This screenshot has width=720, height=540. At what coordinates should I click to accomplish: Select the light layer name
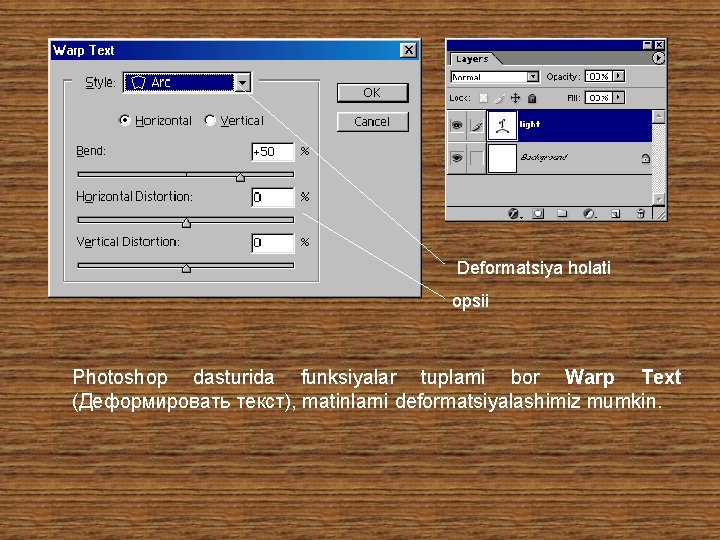pyautogui.click(x=529, y=124)
